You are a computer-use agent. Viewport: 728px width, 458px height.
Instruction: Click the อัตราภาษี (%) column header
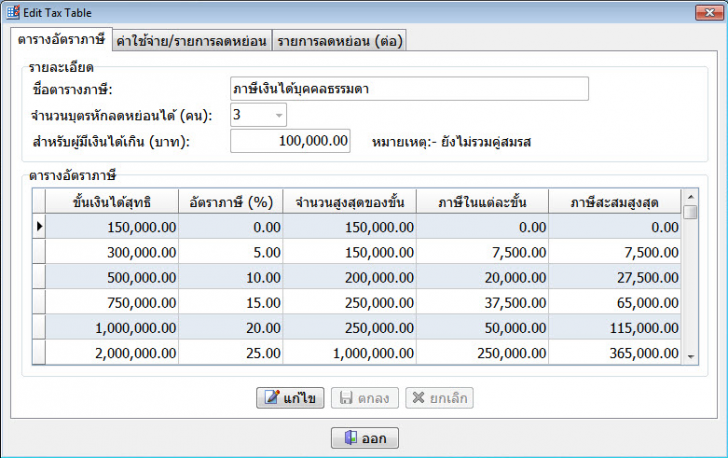click(231, 202)
